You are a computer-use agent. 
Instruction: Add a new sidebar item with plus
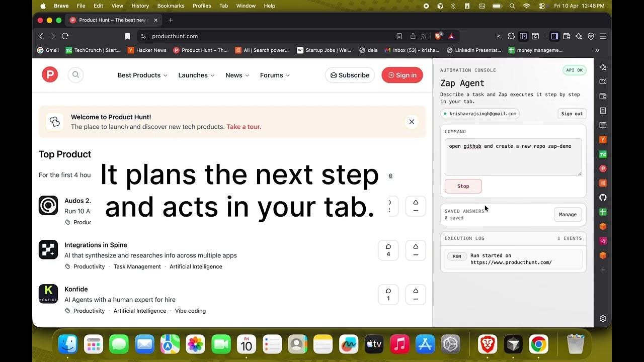pos(603,270)
